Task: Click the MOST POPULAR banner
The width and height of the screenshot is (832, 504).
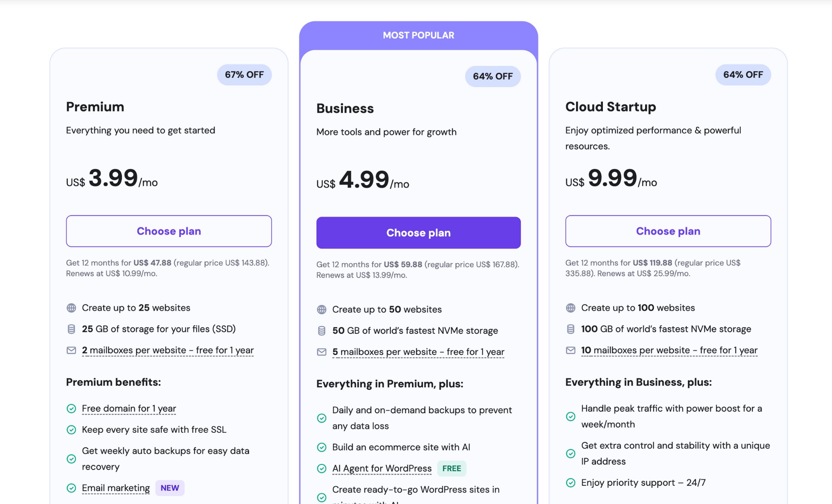Action: tap(418, 35)
